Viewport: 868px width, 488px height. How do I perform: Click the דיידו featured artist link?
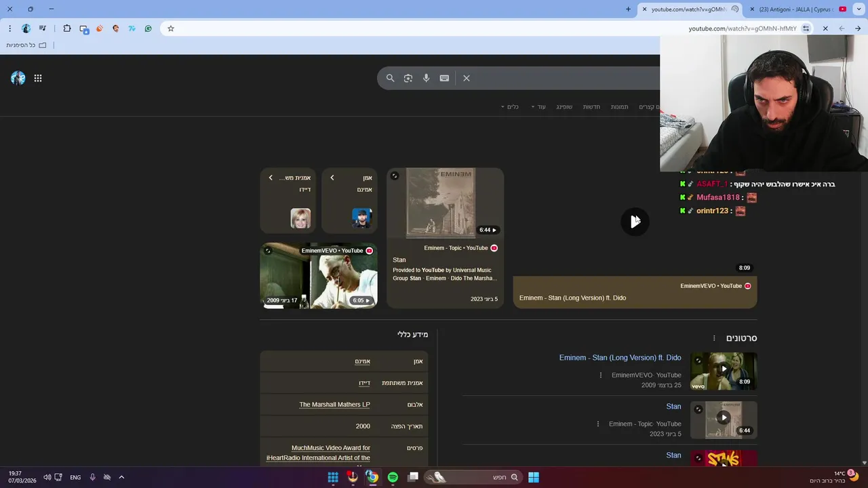coord(364,383)
